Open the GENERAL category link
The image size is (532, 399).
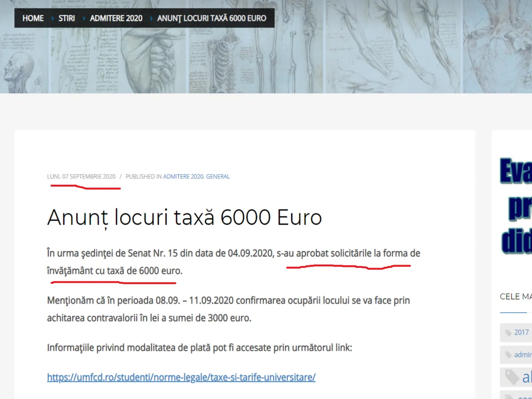point(218,176)
